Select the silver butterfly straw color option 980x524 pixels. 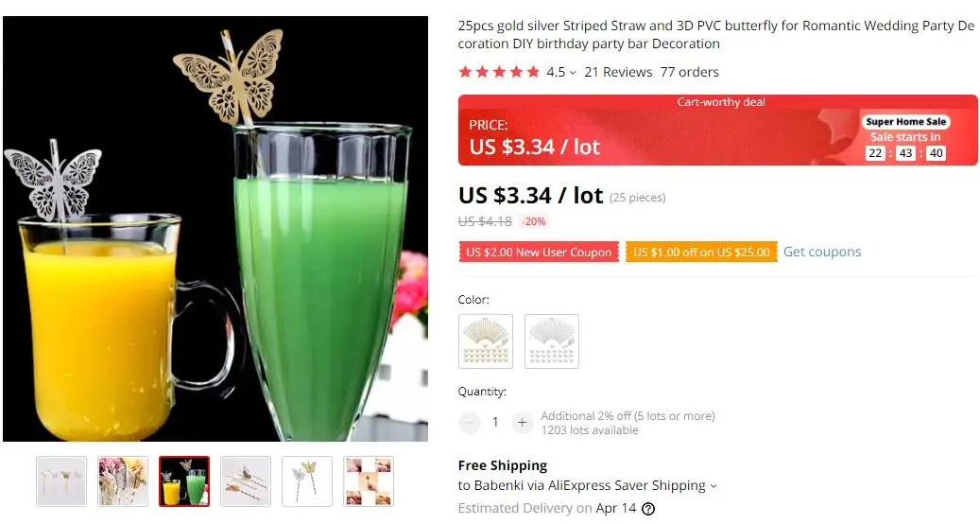pyautogui.click(x=552, y=341)
